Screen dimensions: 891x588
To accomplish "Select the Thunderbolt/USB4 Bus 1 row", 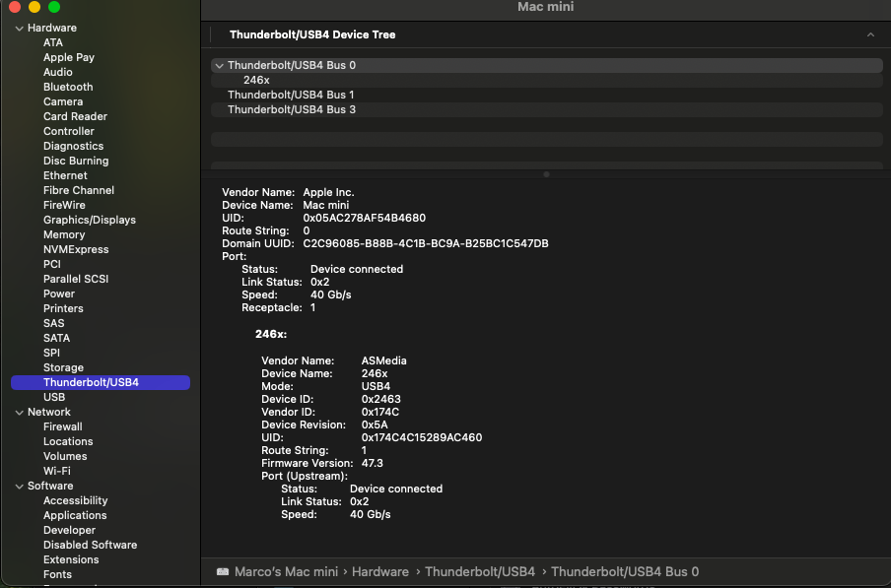I will (547, 95).
